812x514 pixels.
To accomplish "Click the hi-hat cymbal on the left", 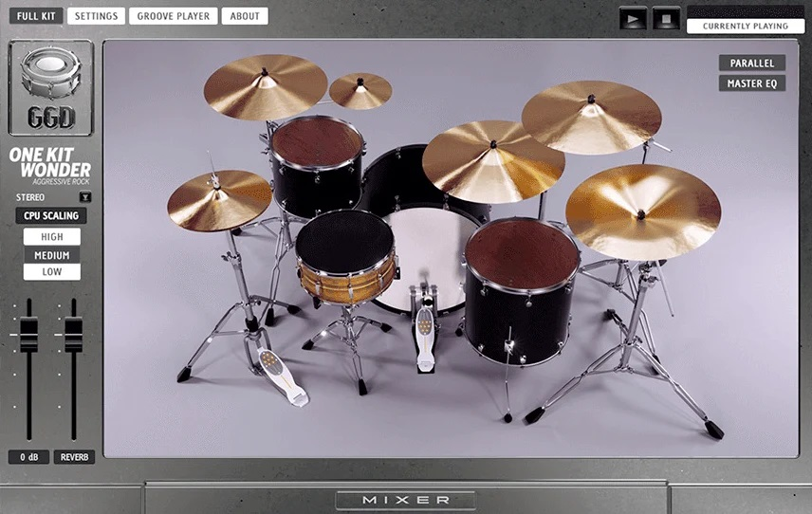I will point(218,199).
